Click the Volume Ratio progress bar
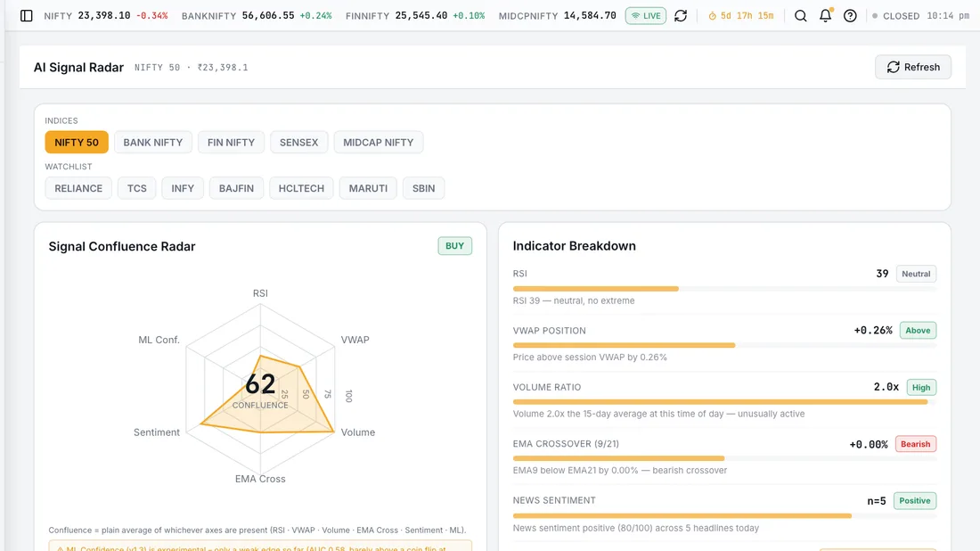980x551 pixels. (724, 401)
